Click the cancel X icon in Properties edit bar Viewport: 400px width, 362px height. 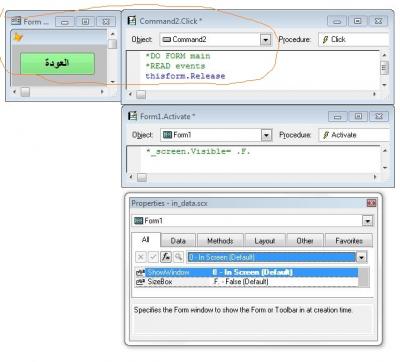click(141, 257)
